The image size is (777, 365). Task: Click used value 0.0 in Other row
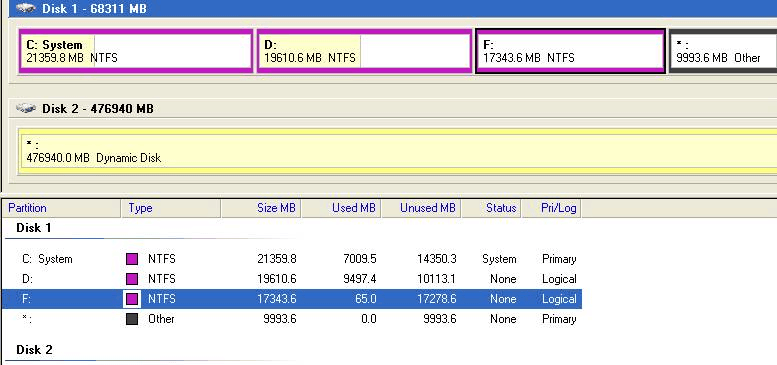[x=369, y=319]
